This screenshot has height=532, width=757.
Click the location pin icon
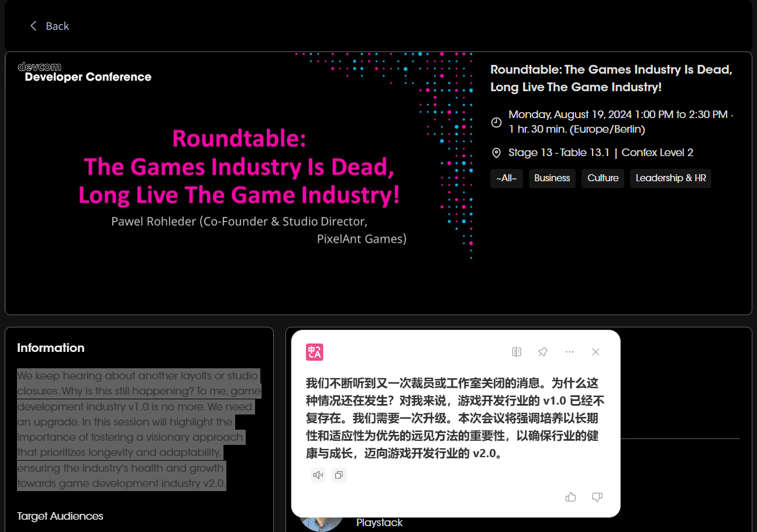496,153
